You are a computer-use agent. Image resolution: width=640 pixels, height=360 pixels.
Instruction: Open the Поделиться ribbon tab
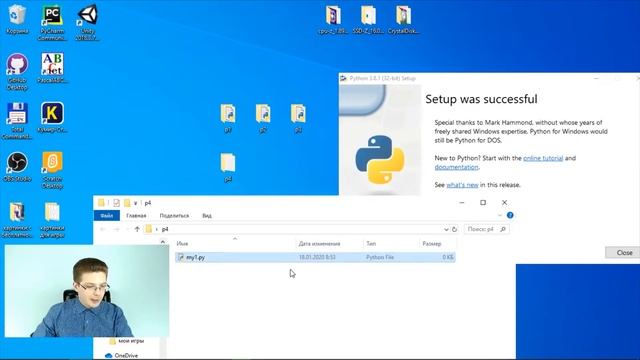(174, 216)
